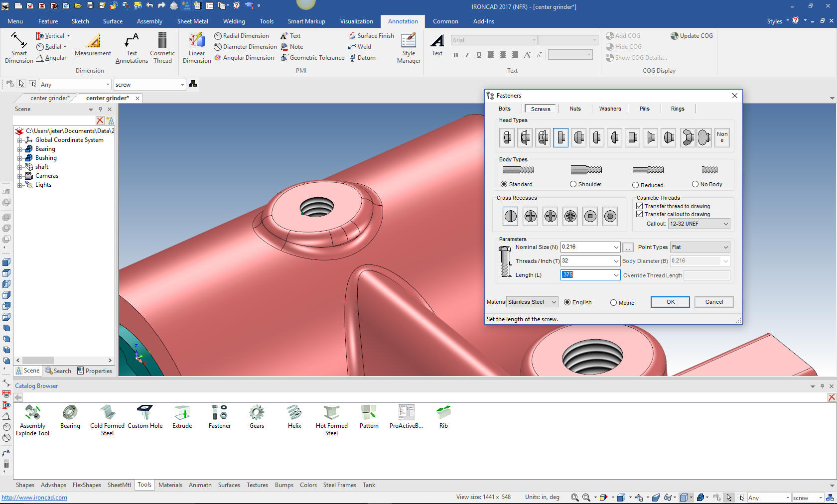Open the ironcad.com link

34,498
